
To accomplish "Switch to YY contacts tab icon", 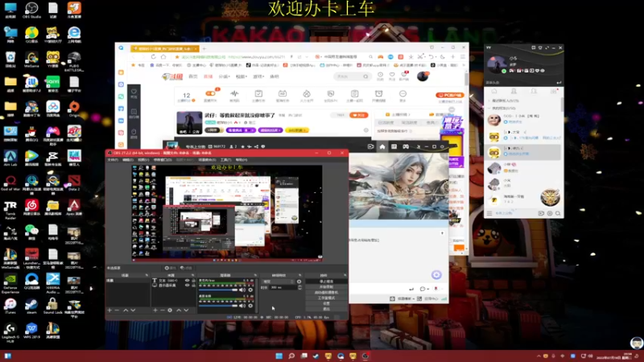I will click(x=514, y=92).
